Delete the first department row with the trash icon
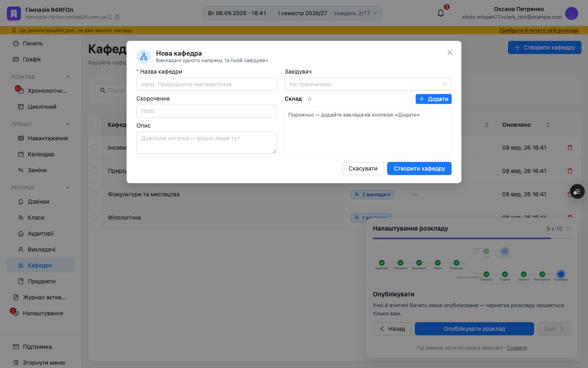This screenshot has width=588, height=368. tap(570, 148)
